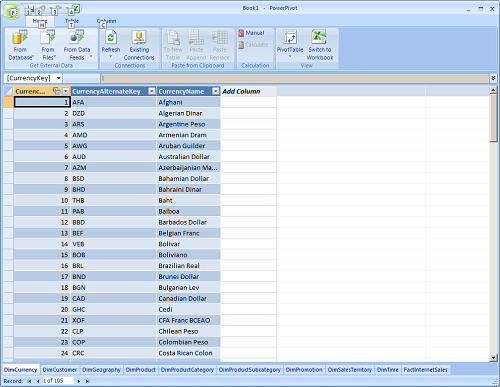This screenshot has width=500, height=387.
Task: Expand the formula bar
Action: 493,78
